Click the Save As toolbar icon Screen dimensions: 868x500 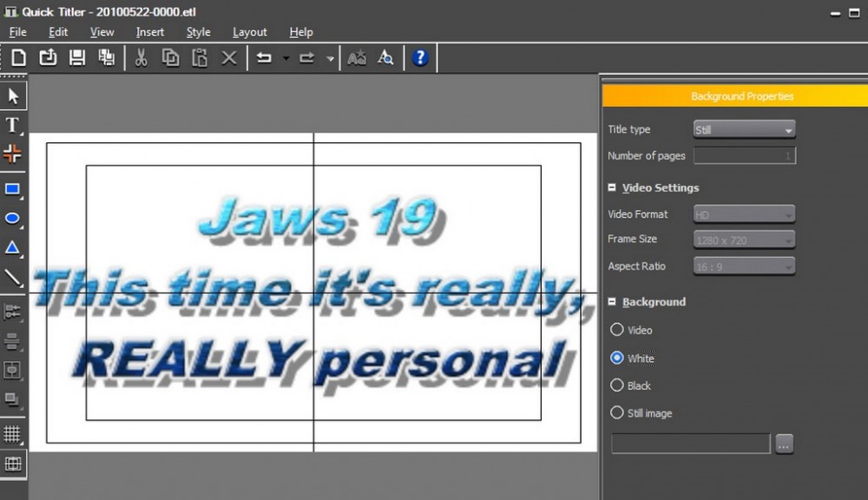point(106,57)
